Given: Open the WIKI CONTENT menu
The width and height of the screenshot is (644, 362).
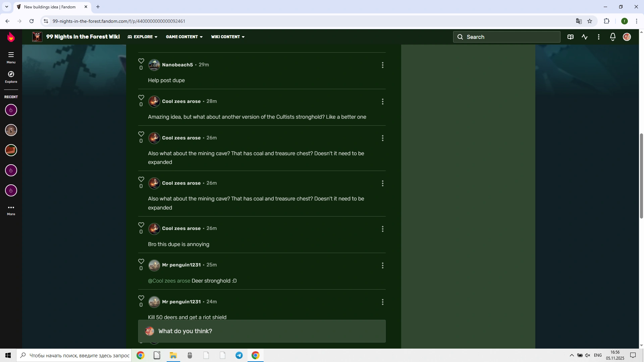Looking at the screenshot, I should click(228, 37).
